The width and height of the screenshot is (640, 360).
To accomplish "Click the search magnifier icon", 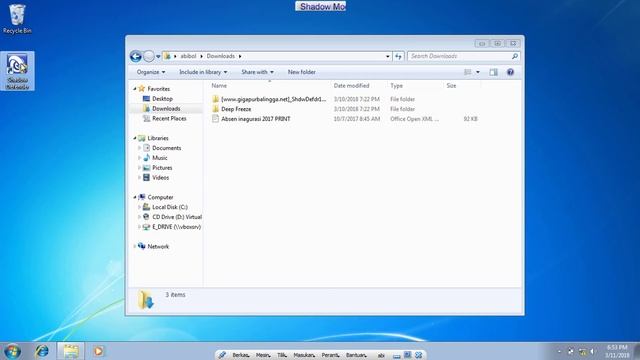I will coord(515,56).
